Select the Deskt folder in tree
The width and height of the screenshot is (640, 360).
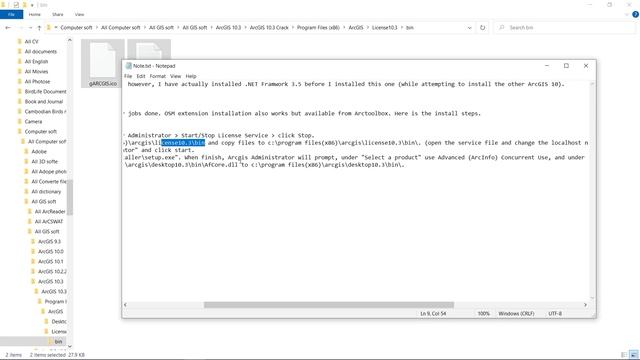click(59, 322)
